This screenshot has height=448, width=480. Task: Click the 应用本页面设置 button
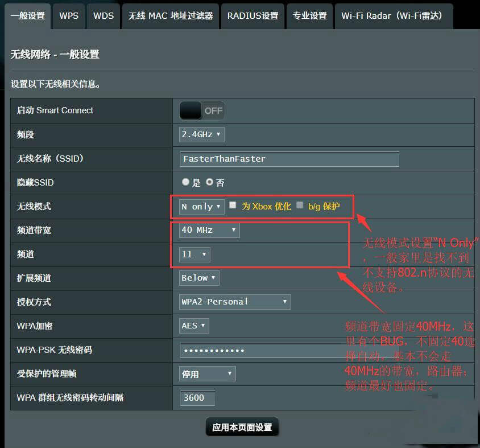(x=242, y=426)
